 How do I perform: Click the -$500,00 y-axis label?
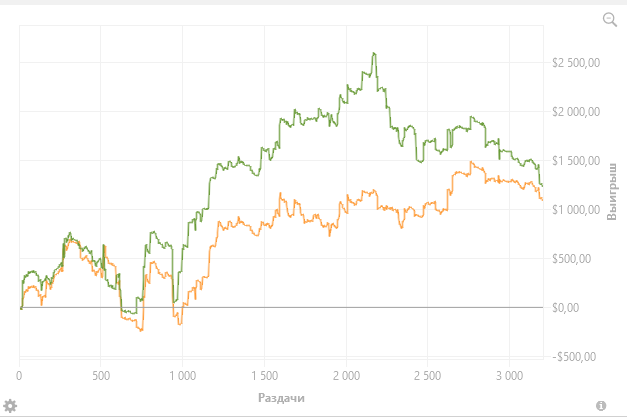[574, 356]
